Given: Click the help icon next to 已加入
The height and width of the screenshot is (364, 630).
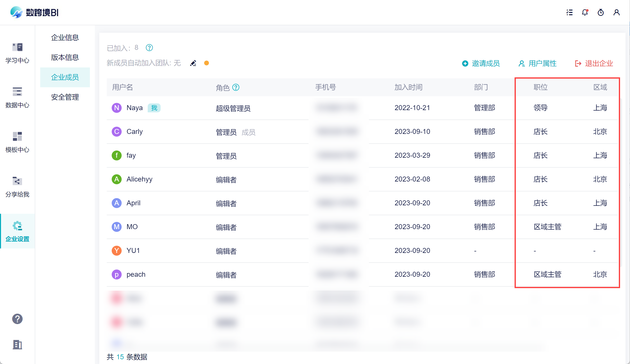Looking at the screenshot, I should [149, 48].
